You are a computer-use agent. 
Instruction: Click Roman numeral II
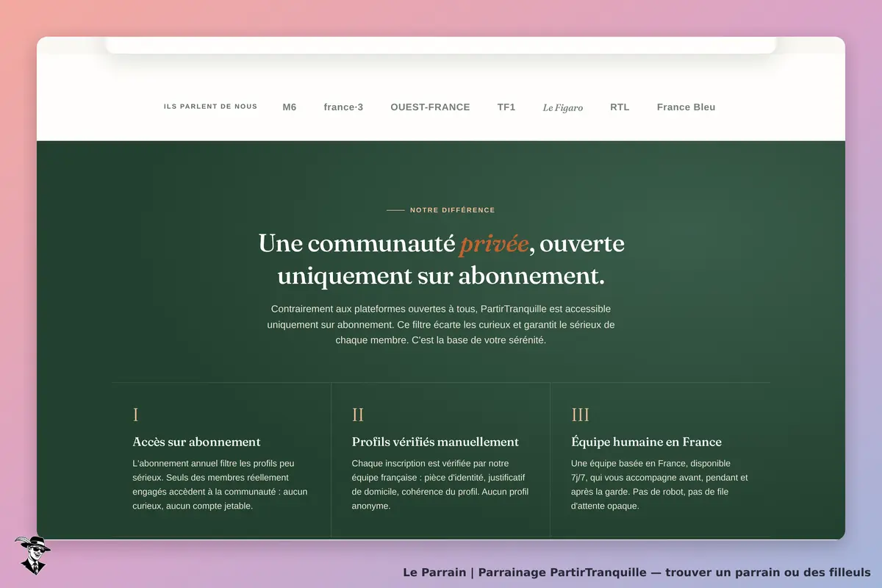358,415
